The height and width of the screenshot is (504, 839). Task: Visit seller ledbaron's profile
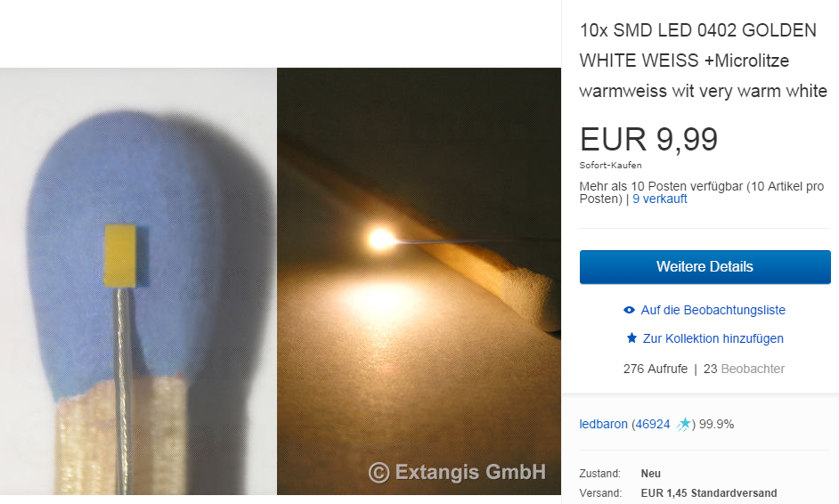tap(603, 424)
